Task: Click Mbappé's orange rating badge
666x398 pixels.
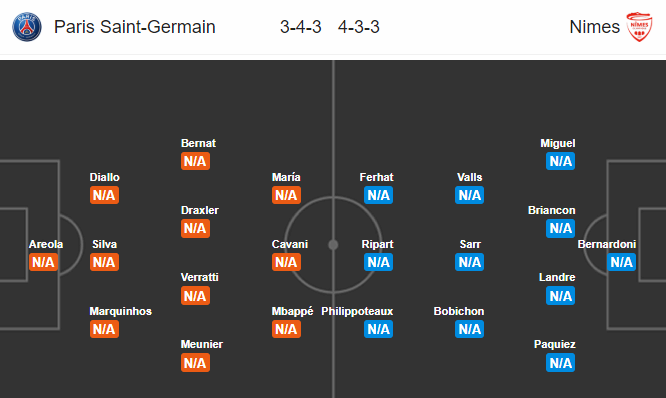Action: click(x=286, y=329)
